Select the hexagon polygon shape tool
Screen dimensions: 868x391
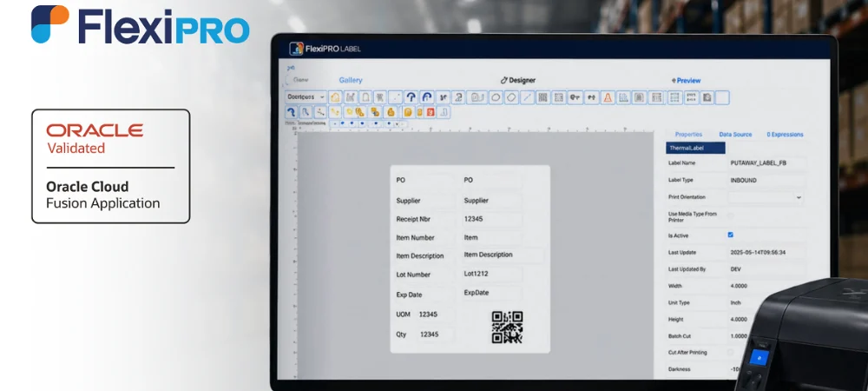(x=512, y=97)
